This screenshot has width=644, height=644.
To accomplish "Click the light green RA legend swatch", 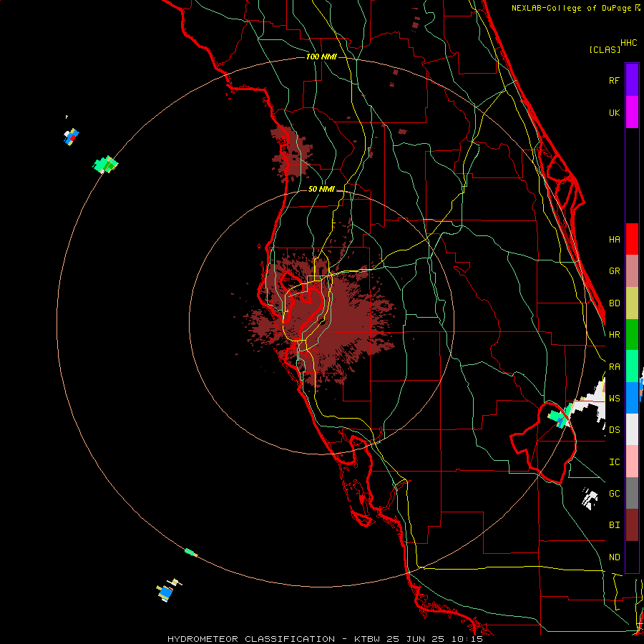I will point(632,366).
